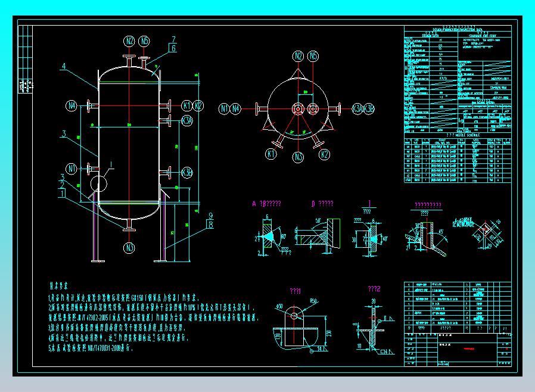535x392 pixels.
Task: Select N5 nozzle bubble in vessel elevation view
Action: click(144, 41)
